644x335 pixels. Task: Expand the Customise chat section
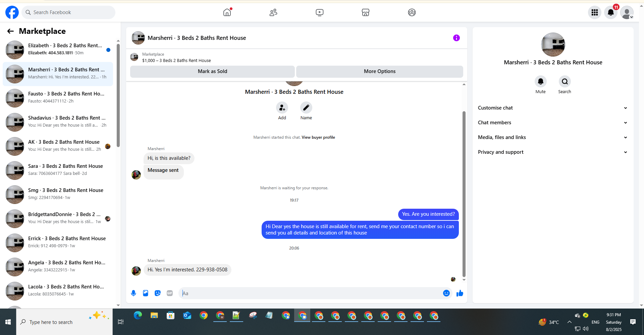[553, 108]
